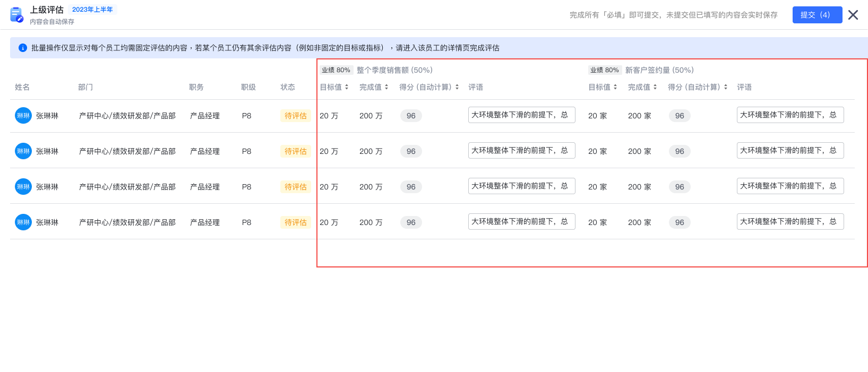Click first row 待评估 status tag
Screen dimensions: 868x372
(x=296, y=116)
